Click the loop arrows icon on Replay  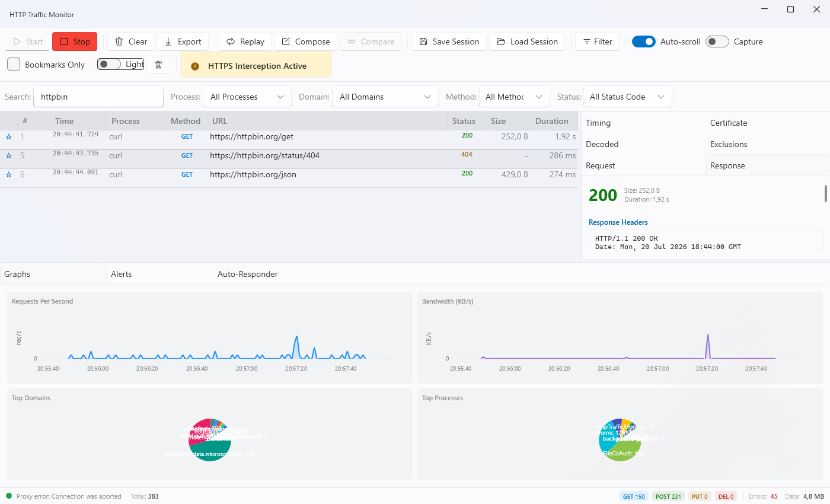[x=231, y=42]
